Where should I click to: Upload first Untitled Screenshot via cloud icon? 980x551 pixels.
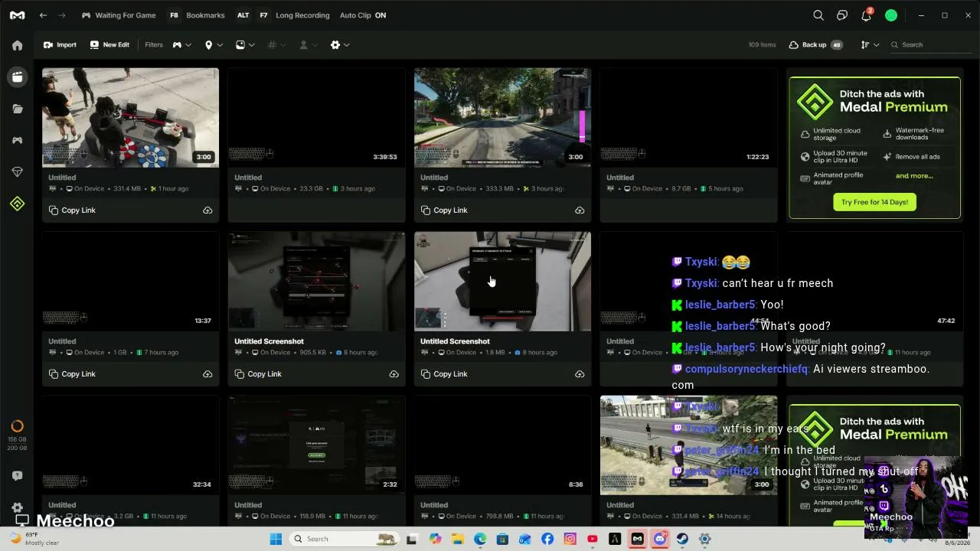pyautogui.click(x=394, y=374)
